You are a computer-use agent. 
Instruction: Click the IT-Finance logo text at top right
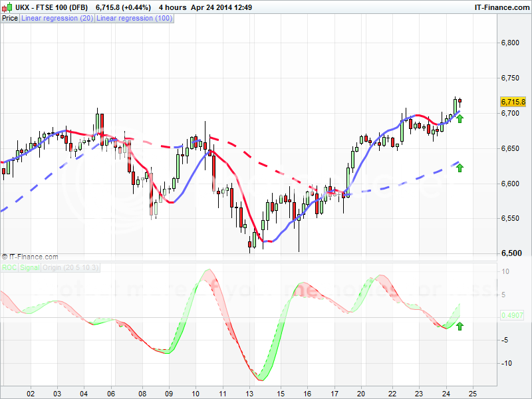502,7
